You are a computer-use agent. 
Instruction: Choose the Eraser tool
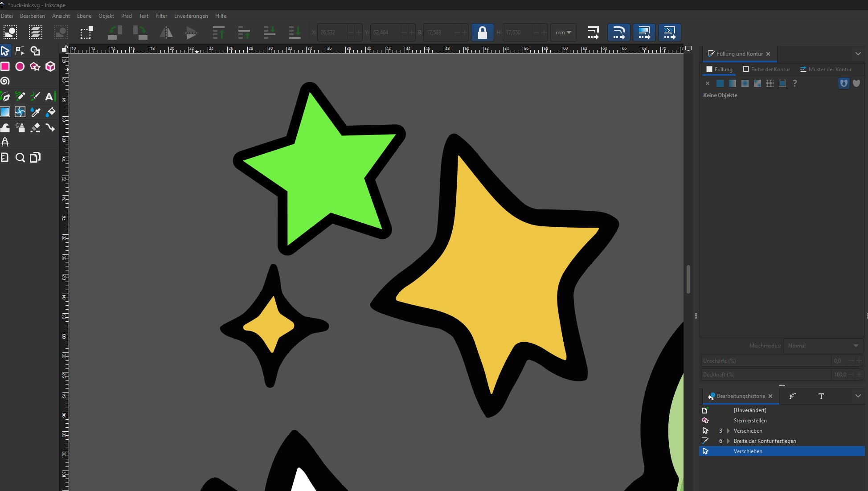[35, 128]
